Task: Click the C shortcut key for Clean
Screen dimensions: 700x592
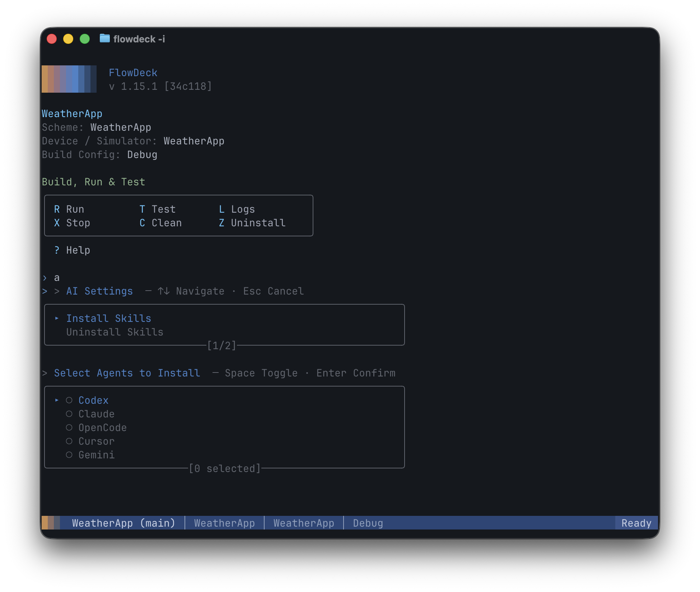Action: point(142,223)
